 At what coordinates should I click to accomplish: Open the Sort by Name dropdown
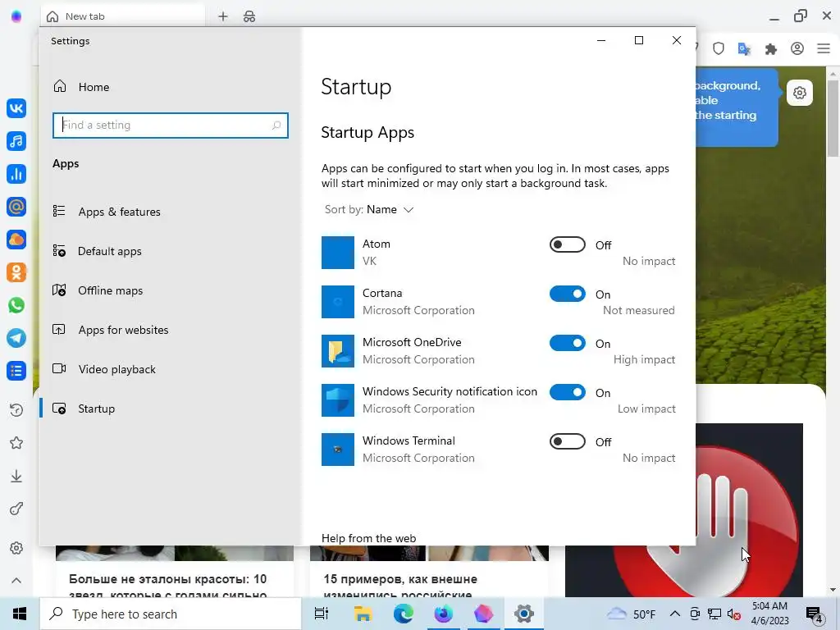click(369, 209)
